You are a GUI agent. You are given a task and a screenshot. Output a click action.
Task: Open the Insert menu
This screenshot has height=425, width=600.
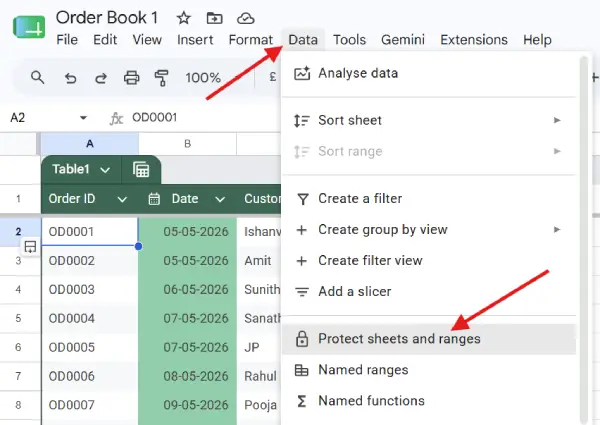[195, 40]
